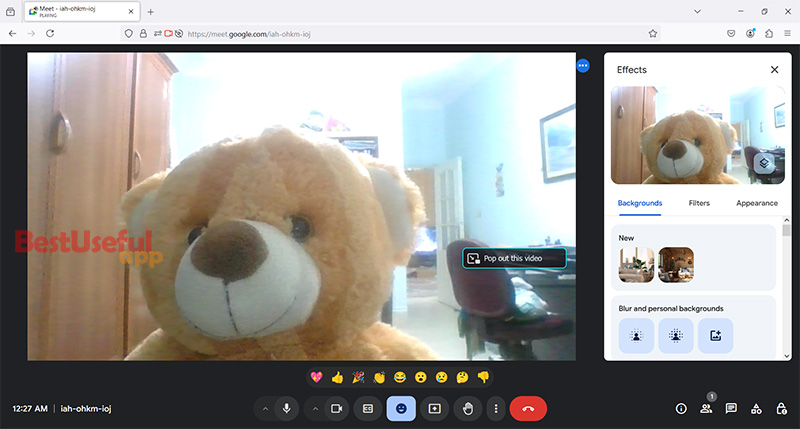
Task: Open the chat messages icon
Action: click(731, 409)
